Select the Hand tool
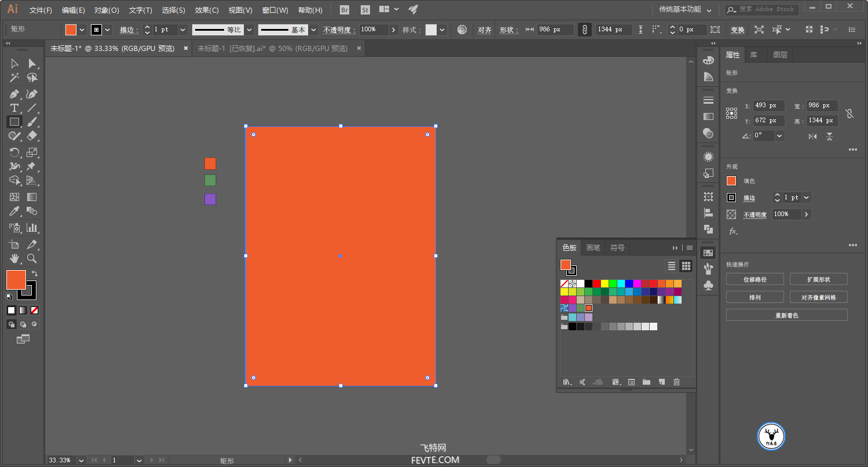This screenshot has height=467, width=868. pyautogui.click(x=14, y=258)
